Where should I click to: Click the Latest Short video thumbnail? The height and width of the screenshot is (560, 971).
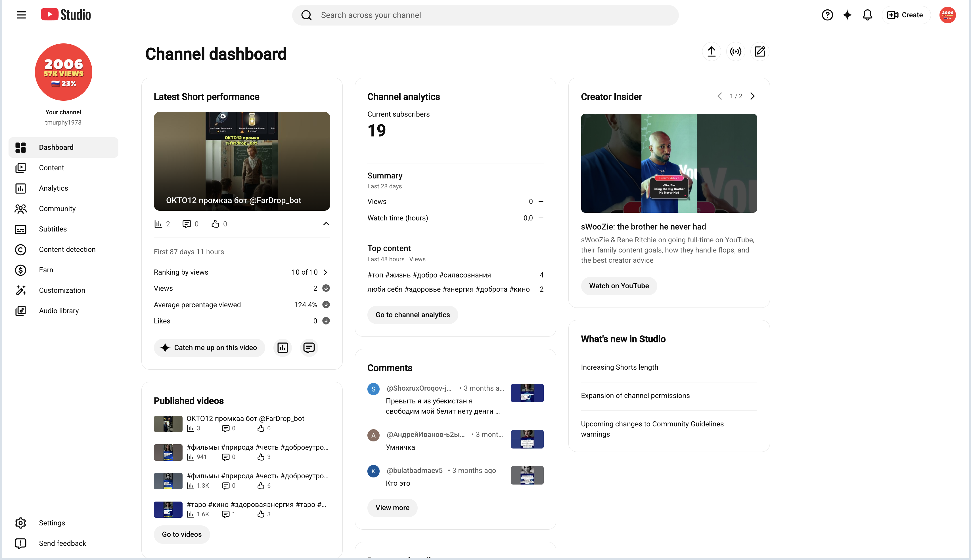(242, 161)
